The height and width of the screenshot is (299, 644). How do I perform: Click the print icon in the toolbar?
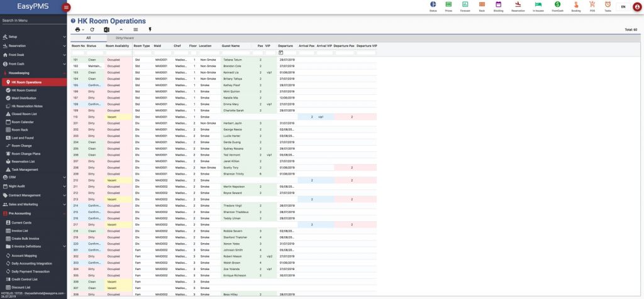(x=77, y=30)
